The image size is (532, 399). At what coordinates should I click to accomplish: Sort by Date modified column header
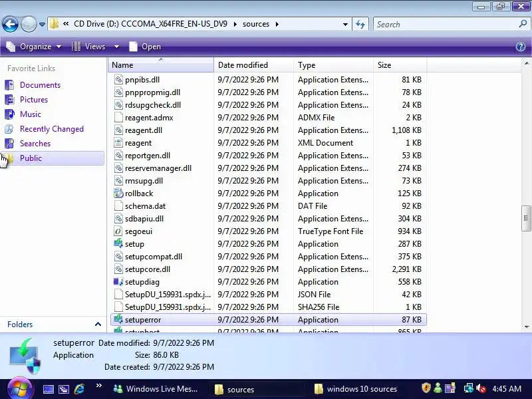point(254,65)
